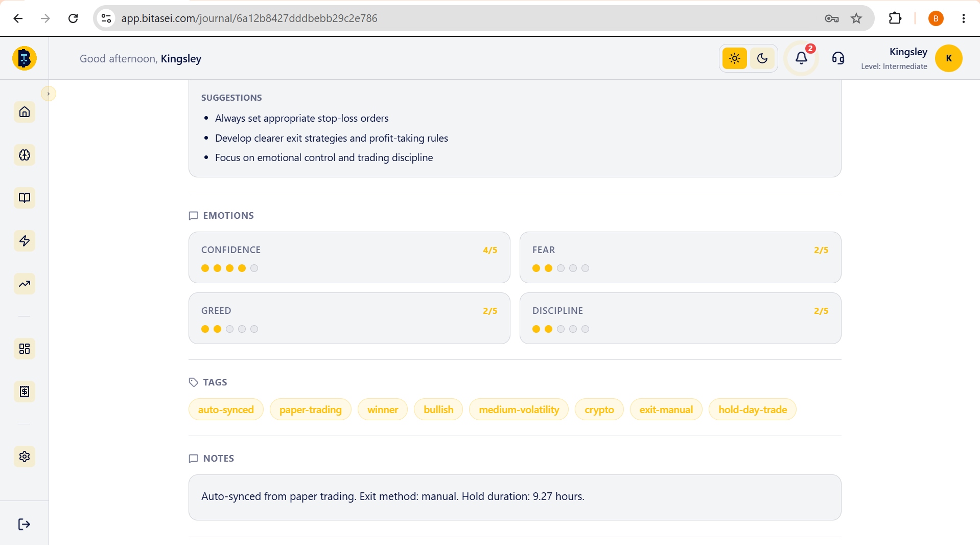
Task: Click the auto-synced notes text box
Action: click(515, 497)
